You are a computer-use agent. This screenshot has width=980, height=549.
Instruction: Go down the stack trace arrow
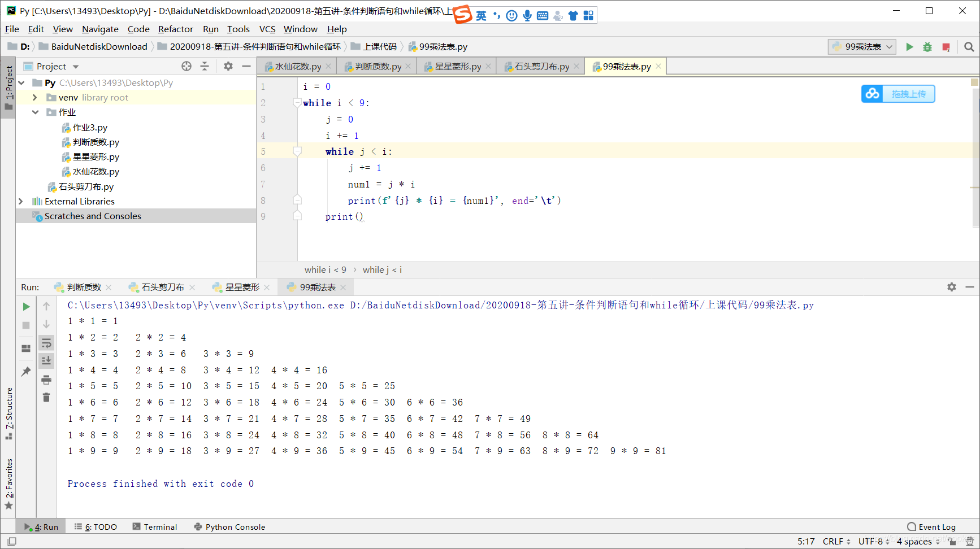click(46, 324)
